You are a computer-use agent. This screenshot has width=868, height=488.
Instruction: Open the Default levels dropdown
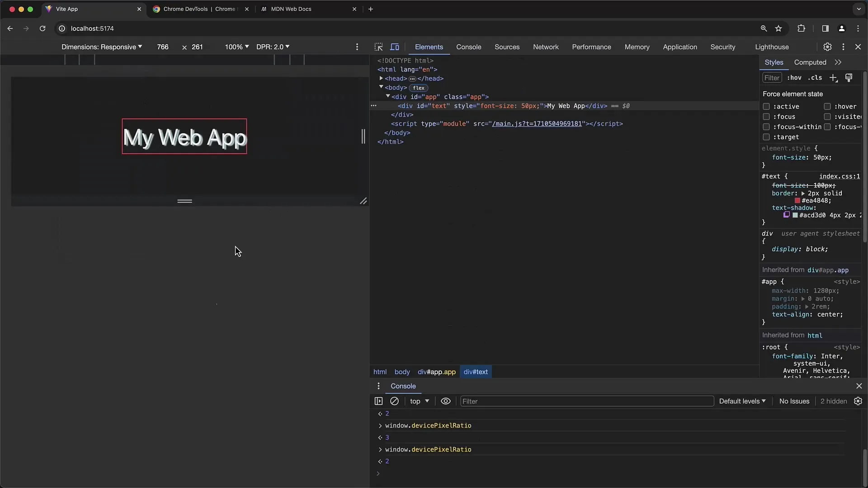[x=742, y=401]
